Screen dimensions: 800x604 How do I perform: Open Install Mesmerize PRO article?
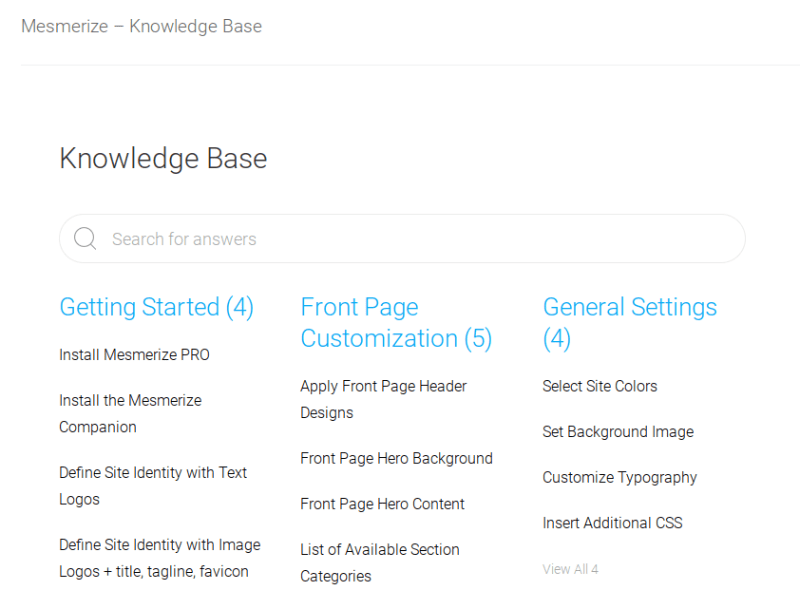134,355
